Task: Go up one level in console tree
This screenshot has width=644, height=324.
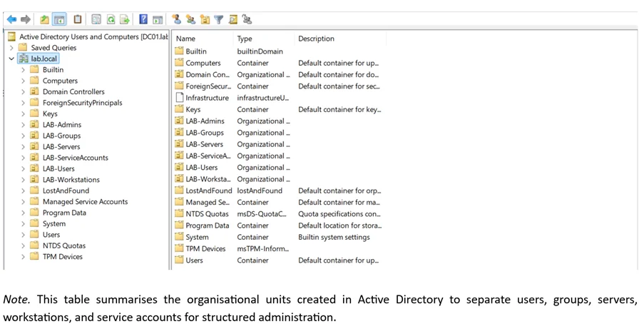Action: (x=44, y=19)
